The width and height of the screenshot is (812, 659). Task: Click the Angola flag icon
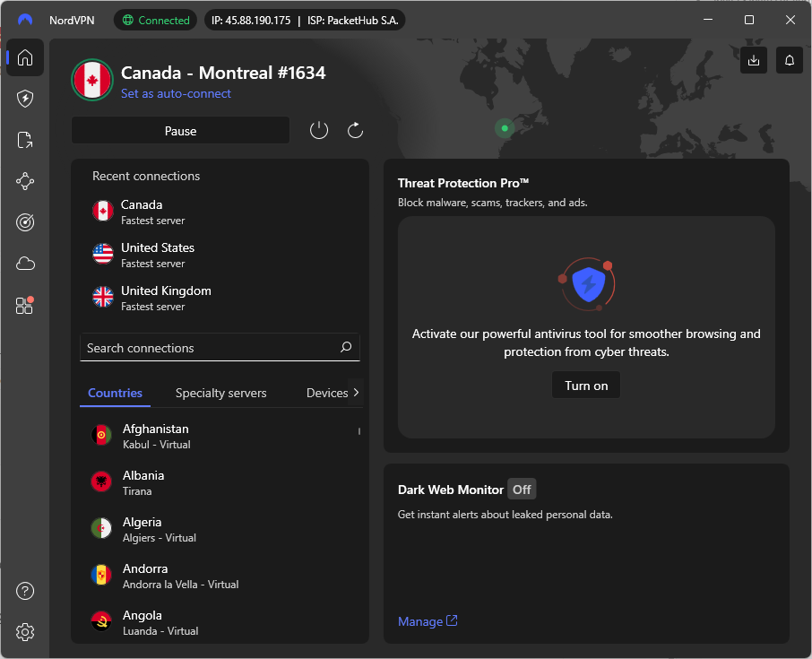tap(101, 621)
